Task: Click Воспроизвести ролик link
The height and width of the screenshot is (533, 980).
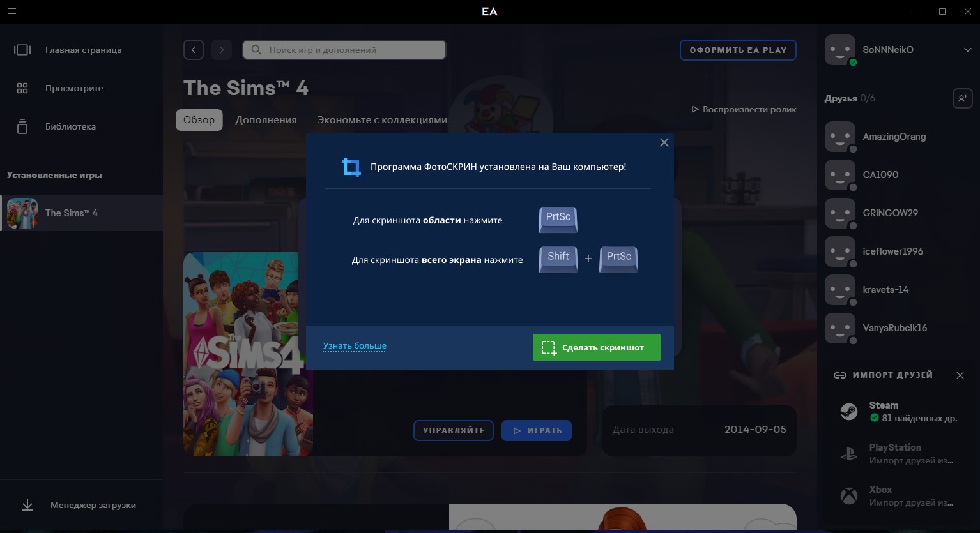Action: click(x=744, y=109)
